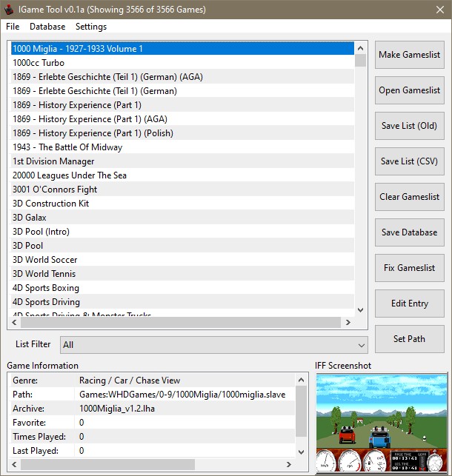Select the Path row in Game Information

point(148,395)
